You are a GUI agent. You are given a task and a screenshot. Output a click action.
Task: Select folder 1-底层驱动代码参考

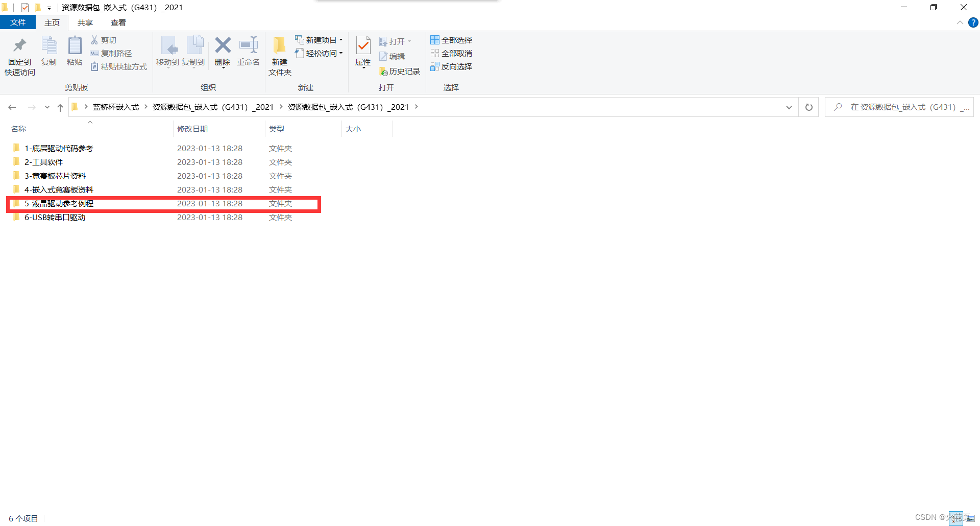[58, 148]
